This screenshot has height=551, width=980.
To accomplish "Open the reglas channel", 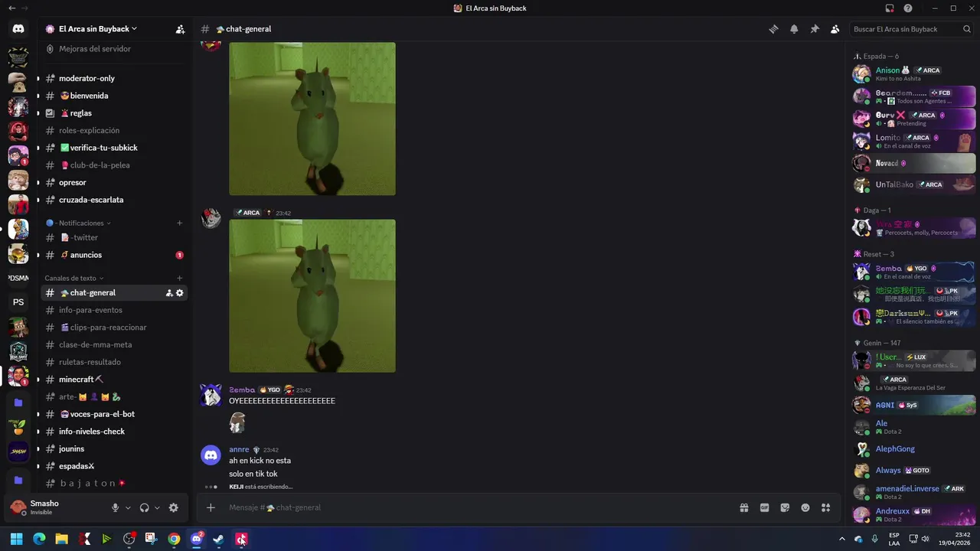I will pos(113,113).
